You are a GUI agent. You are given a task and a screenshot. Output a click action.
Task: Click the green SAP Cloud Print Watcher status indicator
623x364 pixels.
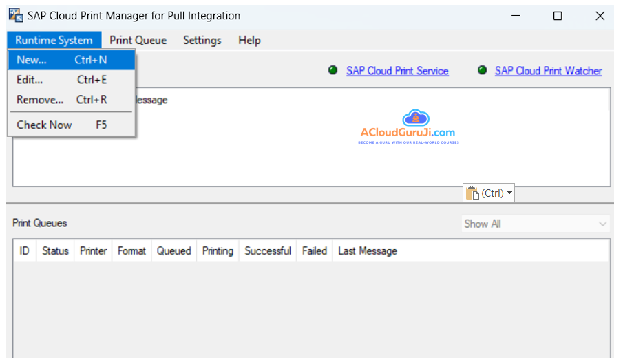click(482, 70)
